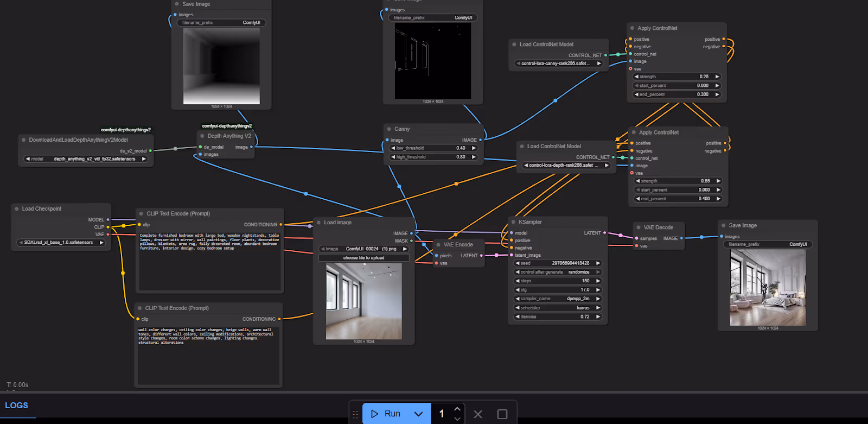
Task: Open the scheduler karras dropdown
Action: coord(558,308)
